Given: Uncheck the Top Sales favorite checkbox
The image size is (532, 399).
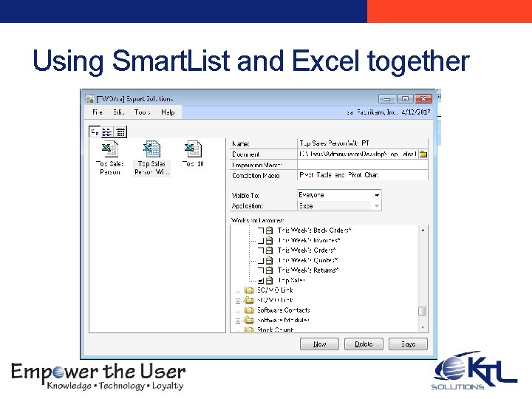Looking at the screenshot, I should point(261,281).
